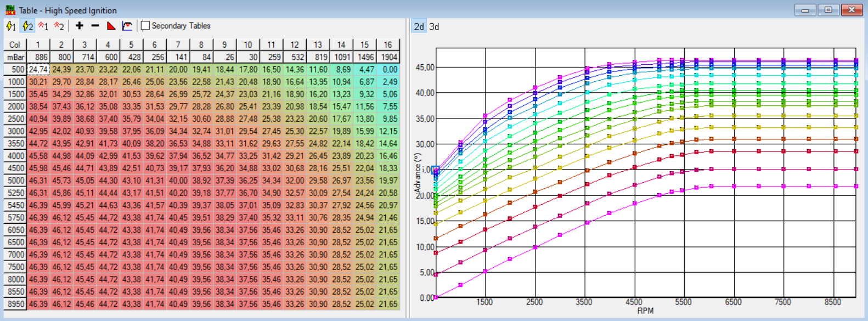
Task: Select the 500 RPM row header
Action: click(15, 70)
